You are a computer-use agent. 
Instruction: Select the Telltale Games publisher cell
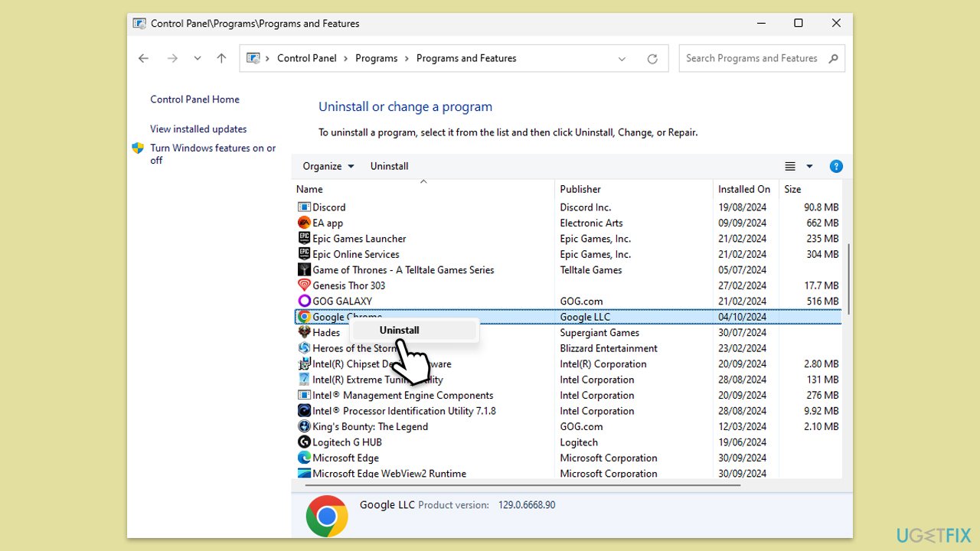[591, 270]
